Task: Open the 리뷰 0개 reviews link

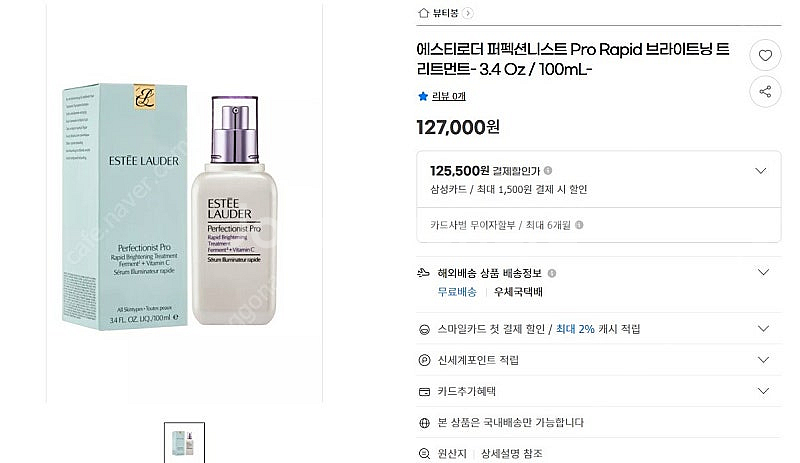Action: pos(448,96)
